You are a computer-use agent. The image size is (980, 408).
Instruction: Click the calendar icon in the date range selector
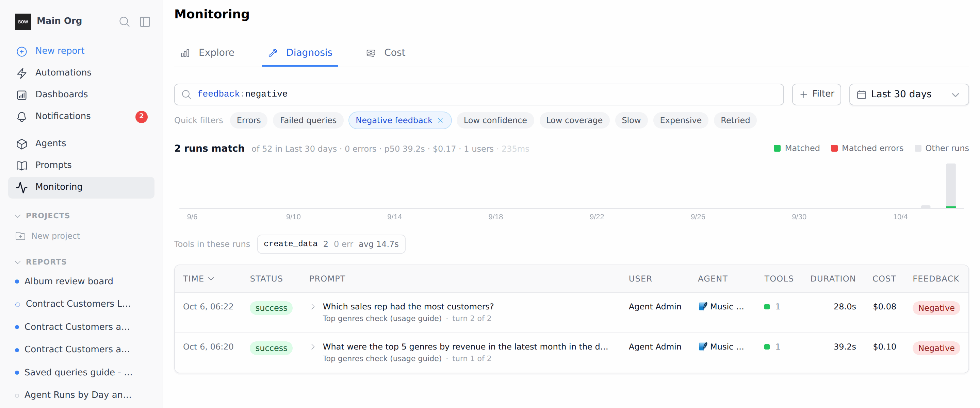pos(861,94)
